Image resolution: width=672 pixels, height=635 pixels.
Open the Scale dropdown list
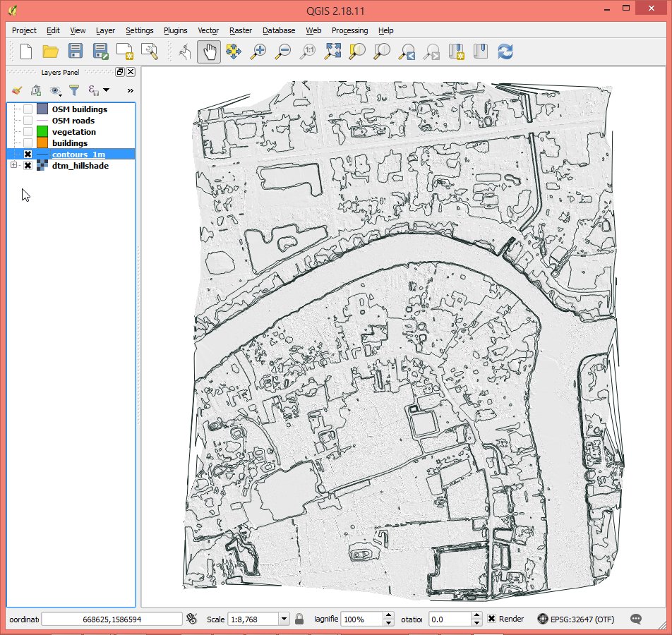pos(284,619)
